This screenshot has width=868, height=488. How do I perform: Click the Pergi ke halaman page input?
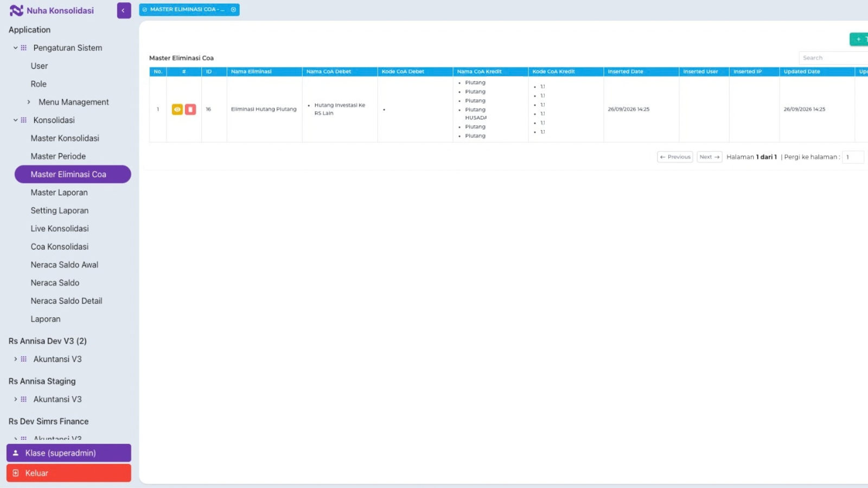pos(853,157)
